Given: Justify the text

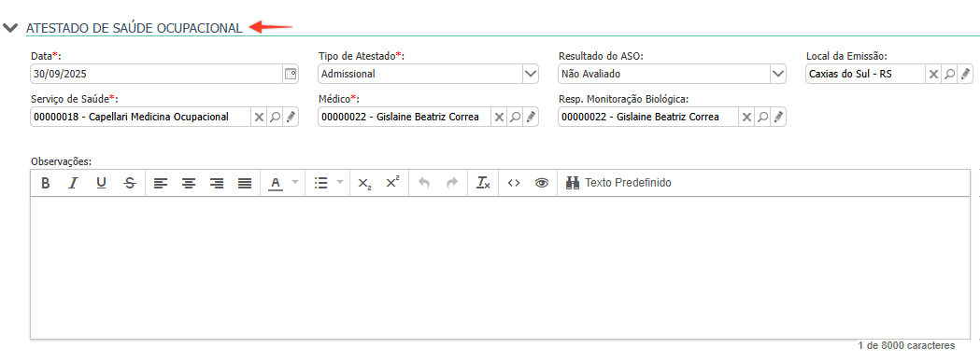Looking at the screenshot, I should [245, 183].
